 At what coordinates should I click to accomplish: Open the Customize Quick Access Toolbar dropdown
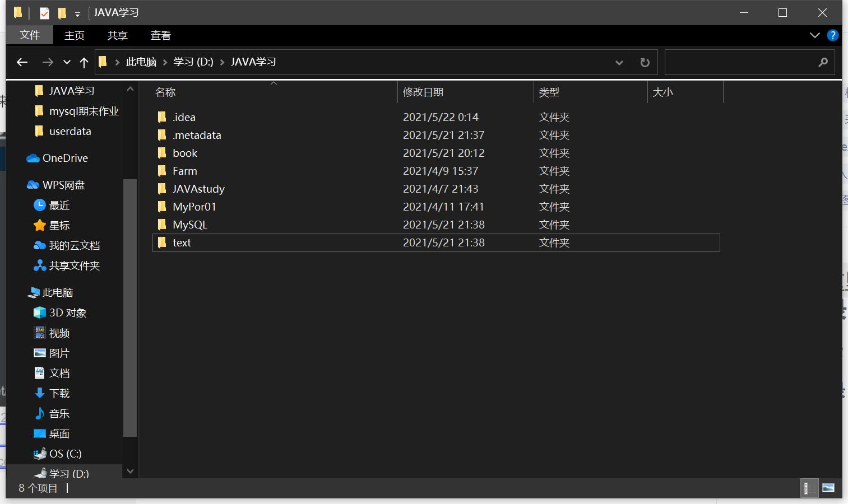click(x=77, y=13)
